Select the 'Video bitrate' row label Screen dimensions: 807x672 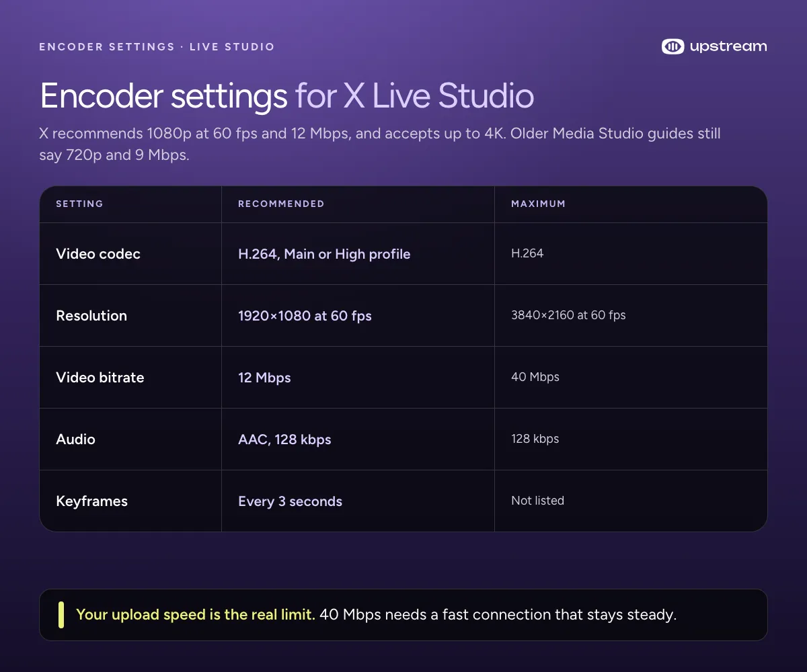pyautogui.click(x=100, y=378)
